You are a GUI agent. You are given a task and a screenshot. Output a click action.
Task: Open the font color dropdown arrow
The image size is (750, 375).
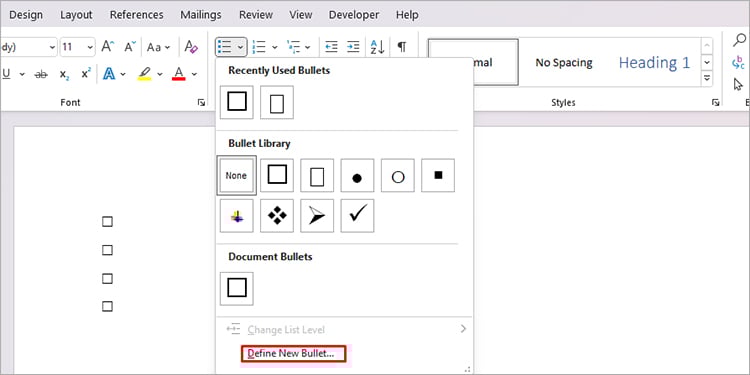pos(194,74)
